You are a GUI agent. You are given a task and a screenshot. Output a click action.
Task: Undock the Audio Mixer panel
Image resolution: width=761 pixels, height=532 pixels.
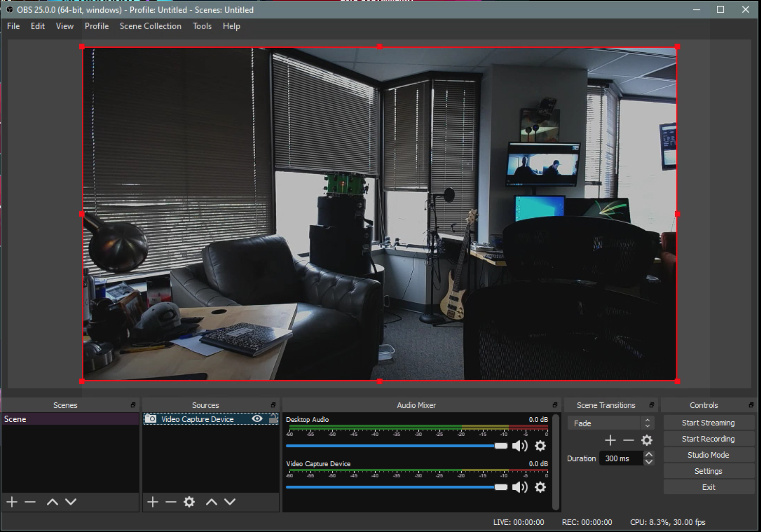click(x=554, y=405)
